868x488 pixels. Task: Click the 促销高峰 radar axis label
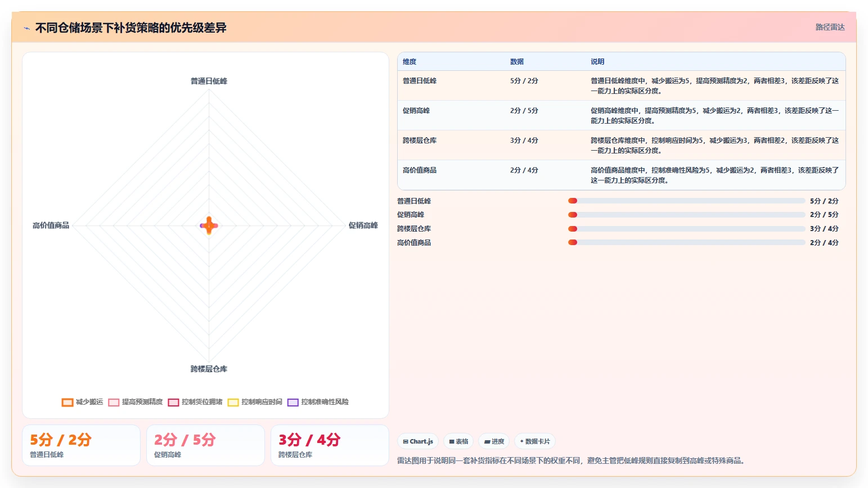363,225
